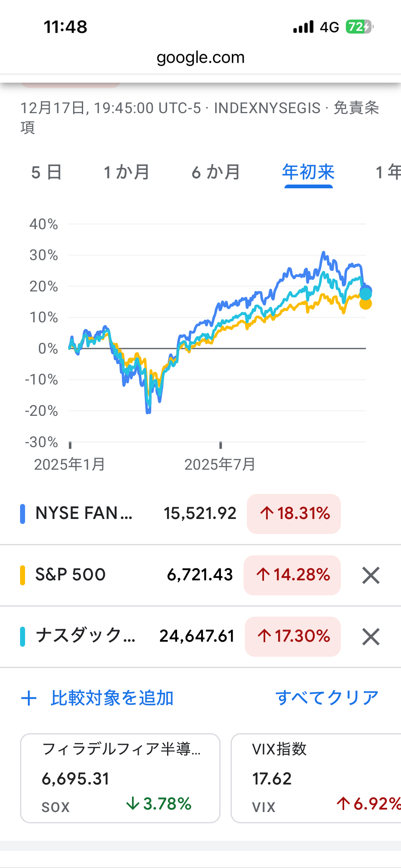Open the 免責条項 disclaimer link
This screenshot has height=868, width=401.
(x=356, y=108)
